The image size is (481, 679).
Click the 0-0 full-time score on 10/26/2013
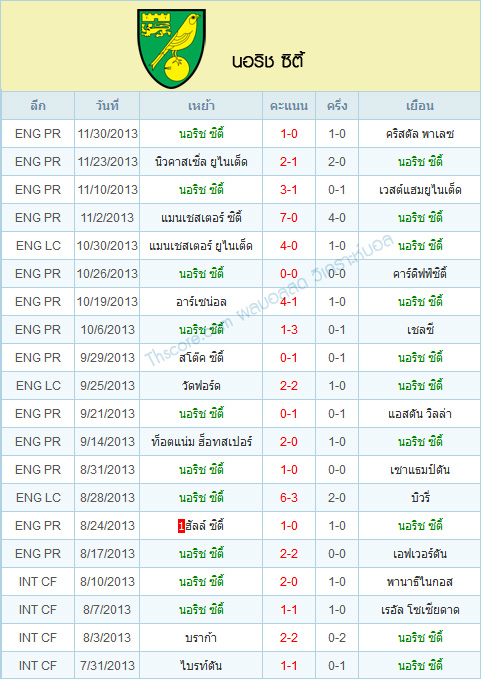289,274
